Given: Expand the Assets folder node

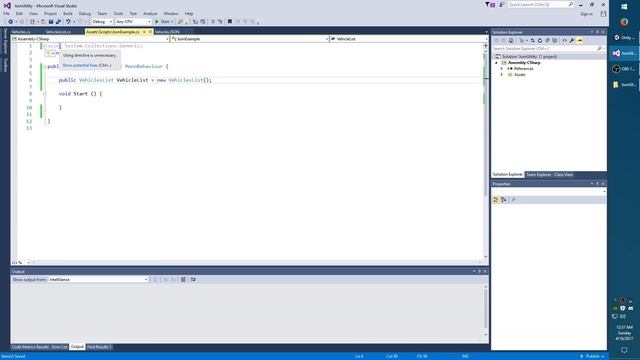Looking at the screenshot, I should point(502,75).
